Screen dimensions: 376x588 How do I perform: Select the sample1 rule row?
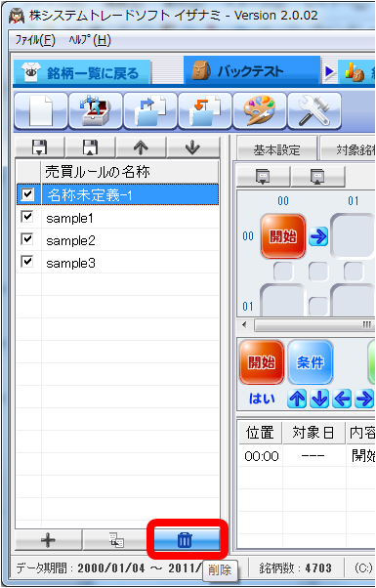(x=118, y=218)
